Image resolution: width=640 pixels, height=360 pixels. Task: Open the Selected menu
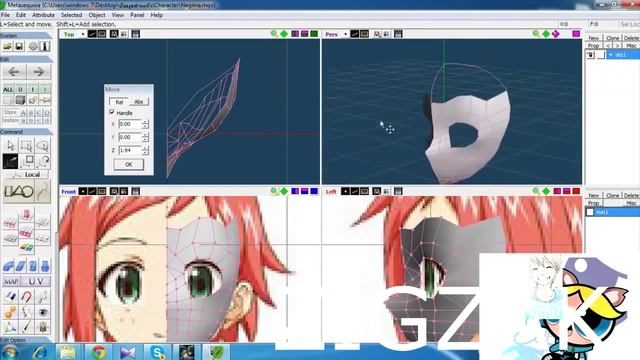tap(71, 15)
